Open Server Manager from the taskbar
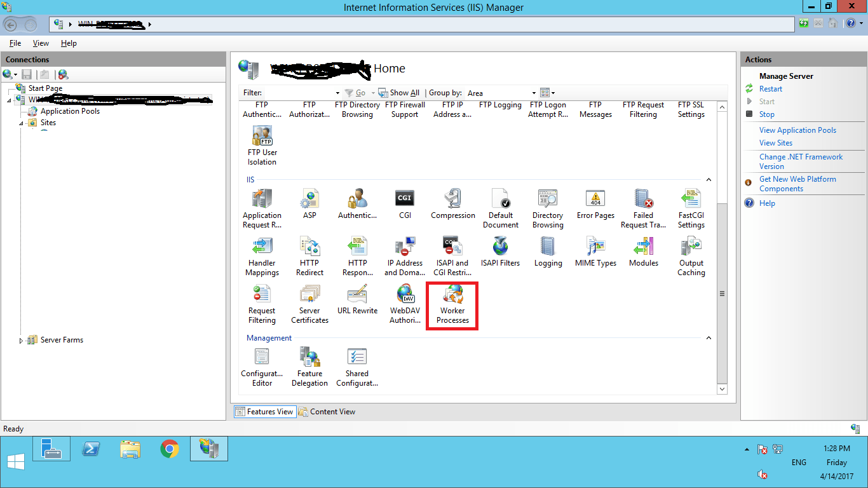The height and width of the screenshot is (488, 868). 51,449
